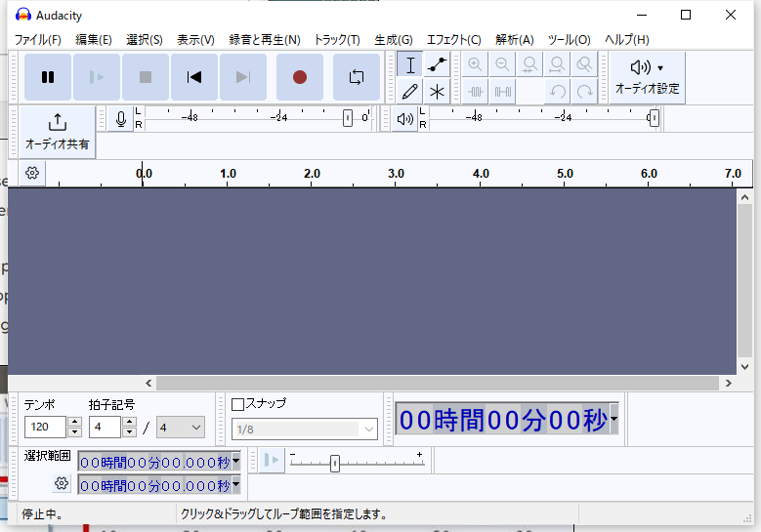Screen dimensions: 761x532
Task: Open selection end time format dropdown
Action: [x=235, y=484]
